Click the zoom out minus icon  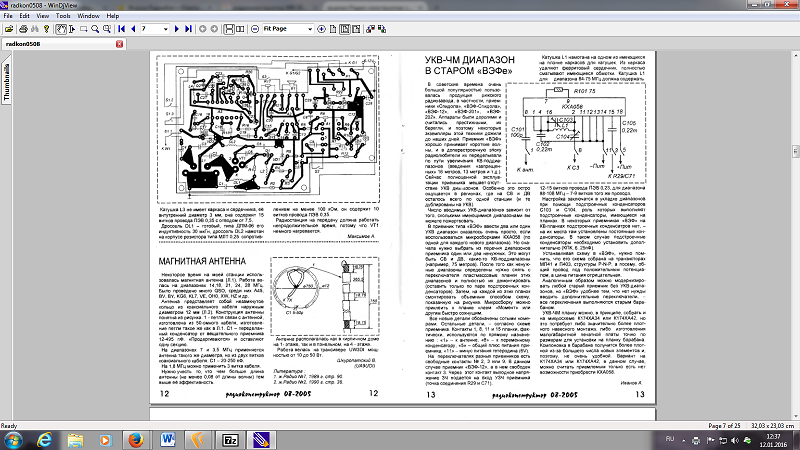coord(255,30)
